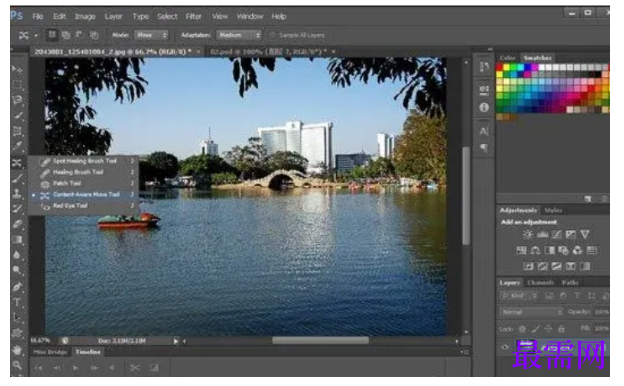This screenshot has height=386, width=624.
Task: Select the Gradient tool
Action: [x=17, y=240]
